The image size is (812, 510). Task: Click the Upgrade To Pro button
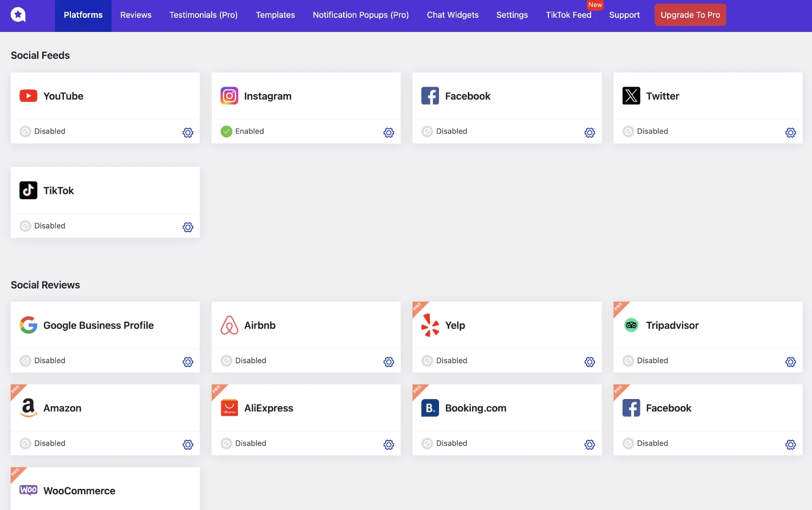coord(690,15)
